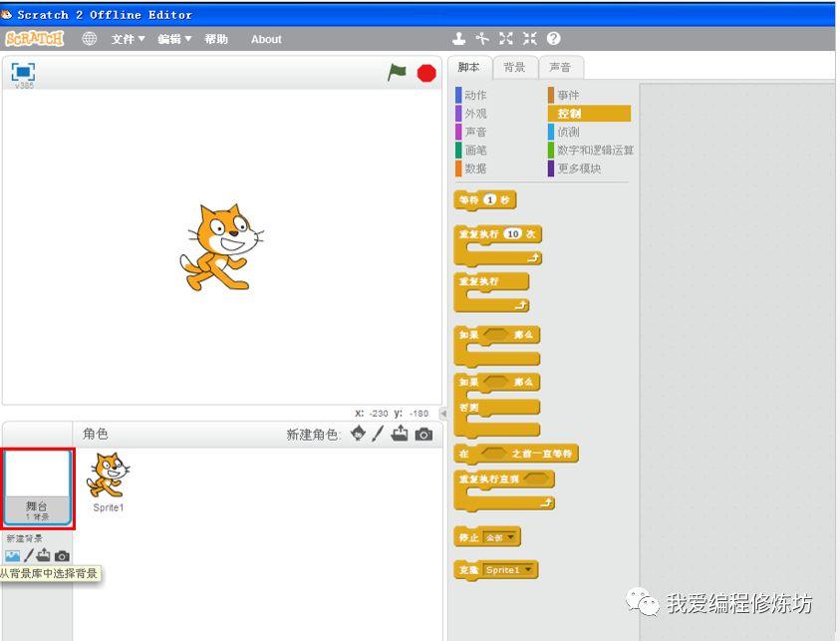Select the 控制 block category
Image resolution: width=840 pixels, height=641 pixels.
click(x=589, y=113)
